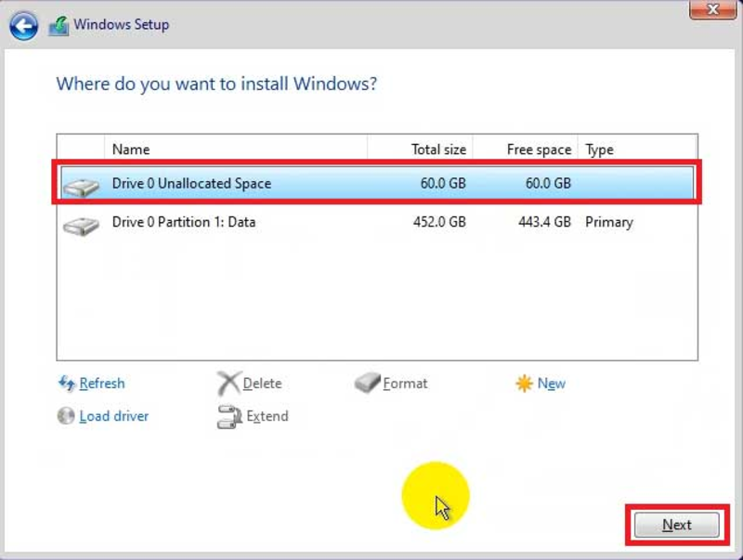Delete the selected partition
Viewport: 743px width, 560px height.
262,384
